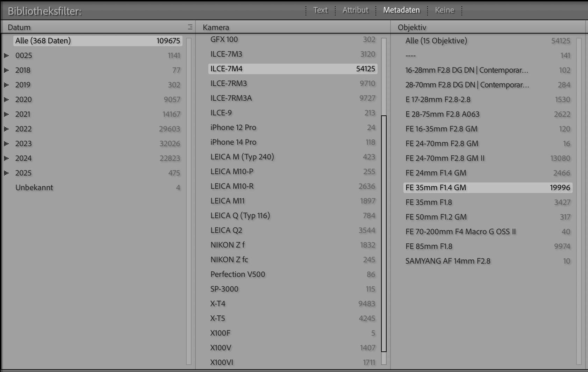Screen dimensions: 588x372
Task: Select LEICA Q2 camera
Action: click(x=293, y=230)
